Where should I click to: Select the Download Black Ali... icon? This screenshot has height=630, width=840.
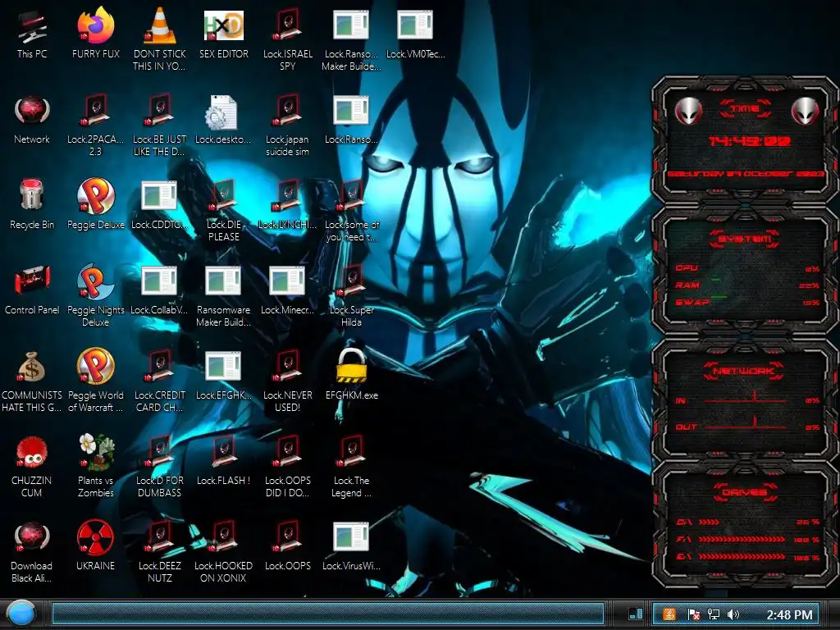pyautogui.click(x=32, y=536)
